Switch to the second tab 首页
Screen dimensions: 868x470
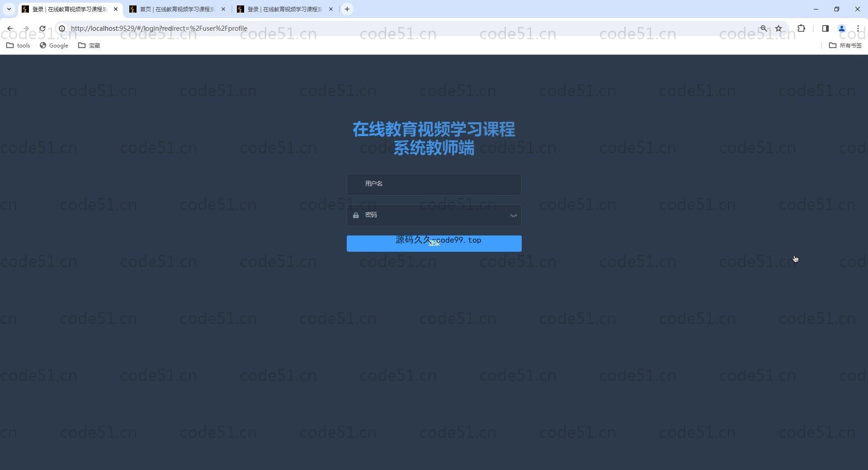177,9
